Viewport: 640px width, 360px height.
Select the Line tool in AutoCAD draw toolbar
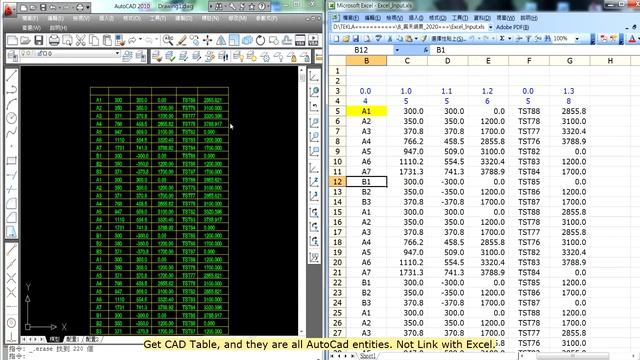(x=11, y=75)
